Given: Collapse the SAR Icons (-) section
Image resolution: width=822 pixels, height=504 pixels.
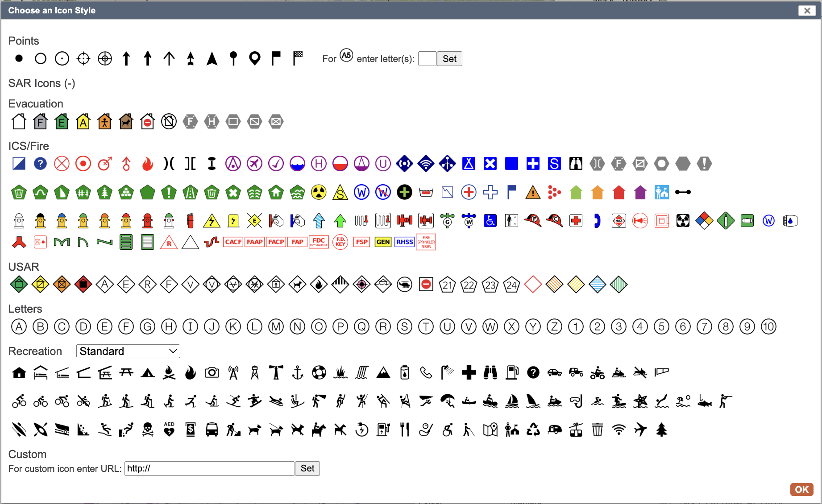Looking at the screenshot, I should (42, 83).
